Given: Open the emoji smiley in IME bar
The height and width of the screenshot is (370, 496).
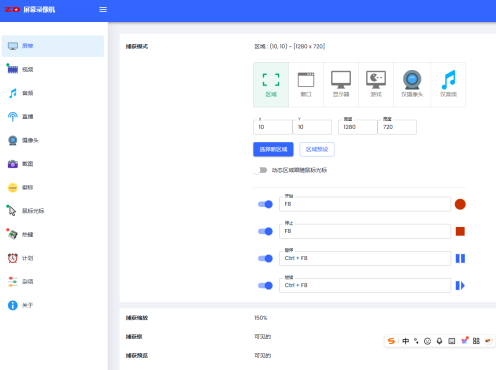Looking at the screenshot, I should pos(427,341).
